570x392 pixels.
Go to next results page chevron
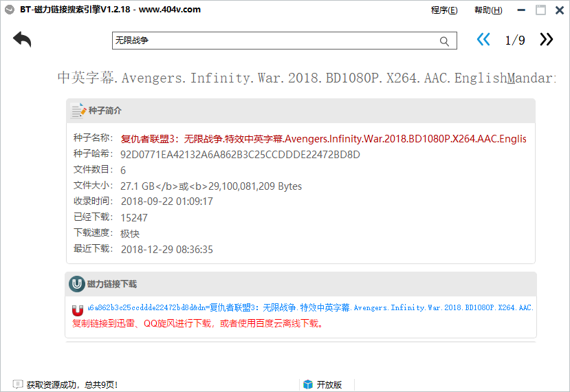click(x=546, y=40)
